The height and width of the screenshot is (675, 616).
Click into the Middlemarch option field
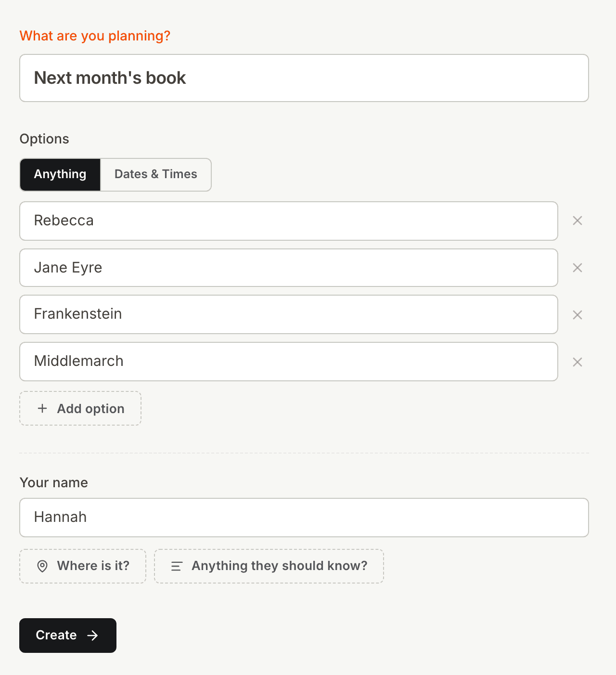pos(289,362)
